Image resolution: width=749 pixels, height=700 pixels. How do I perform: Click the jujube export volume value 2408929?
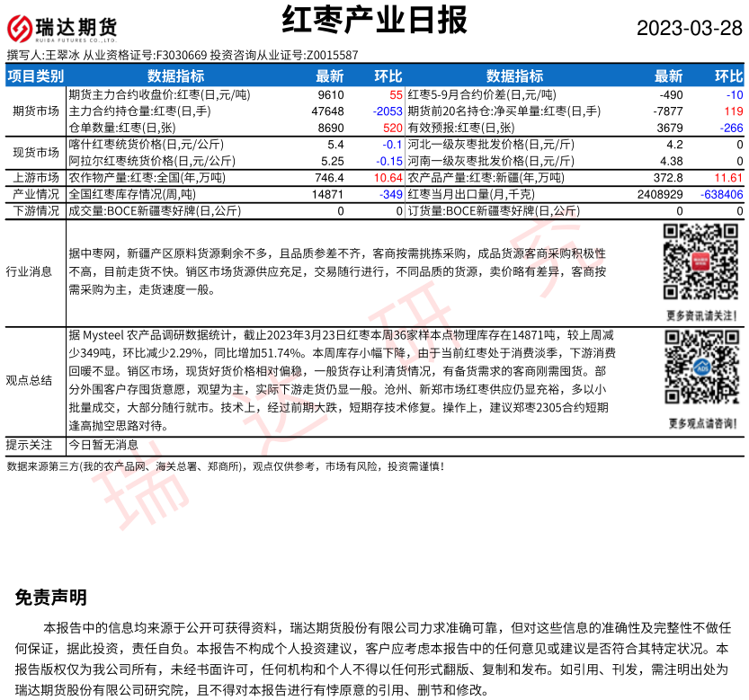660,194
